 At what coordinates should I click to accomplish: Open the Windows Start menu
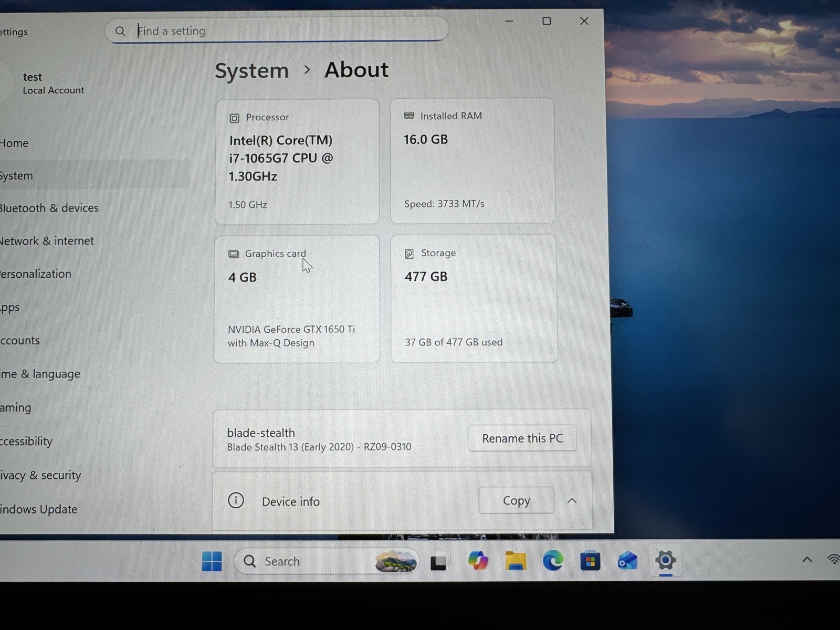pos(212,561)
